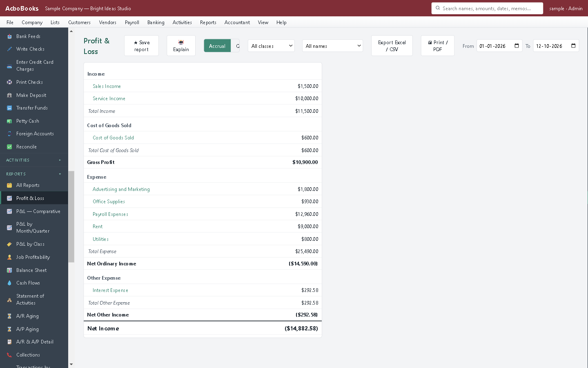Click the Transfer Funds icon

(x=9, y=108)
